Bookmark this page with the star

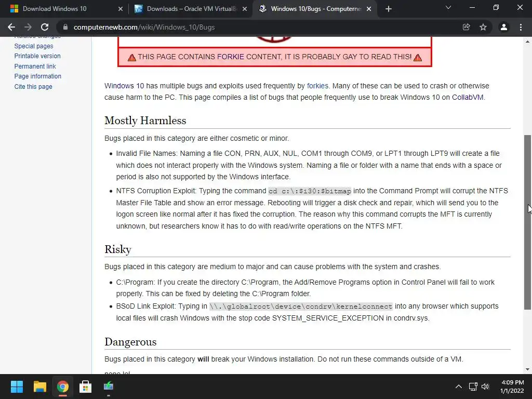pyautogui.click(x=483, y=27)
